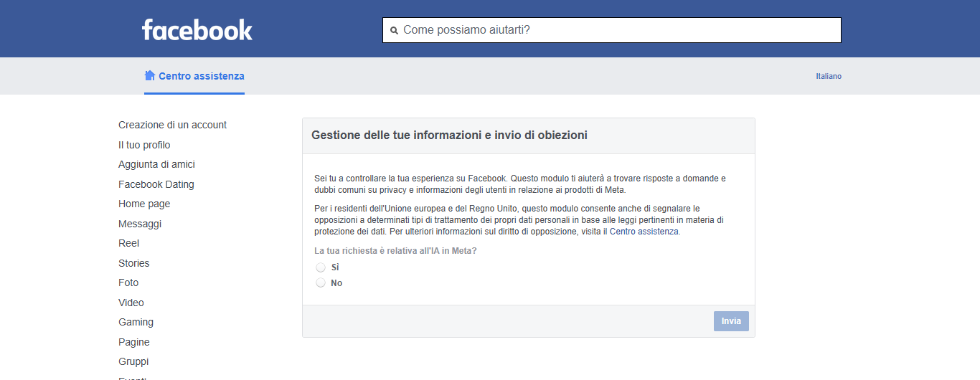Open the Centro assistenza tab
This screenshot has height=380, width=980.
pyautogui.click(x=194, y=76)
